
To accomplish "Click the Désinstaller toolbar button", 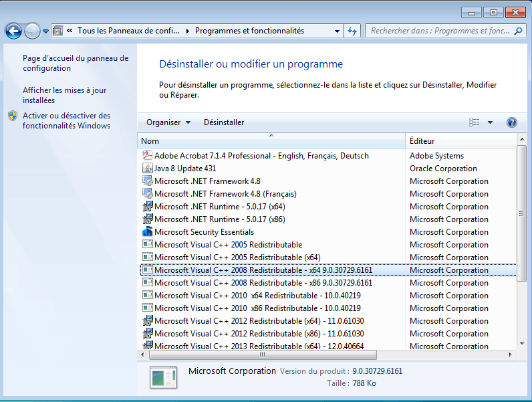I will (x=224, y=122).
